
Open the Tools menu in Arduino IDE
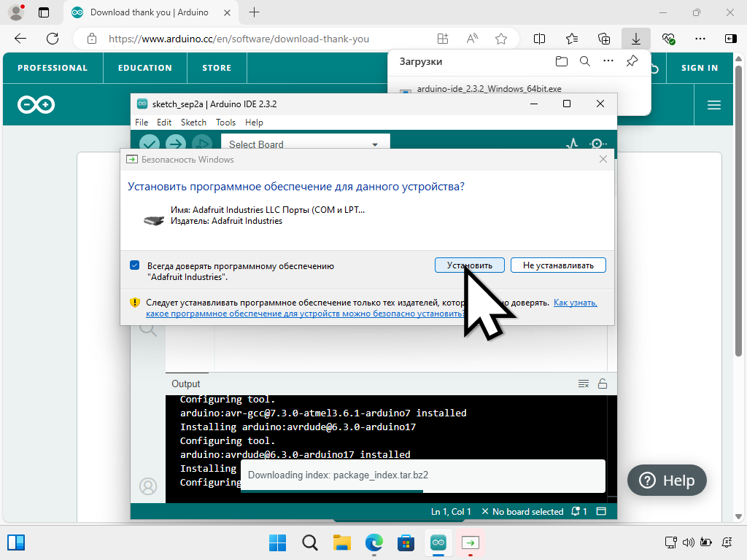click(x=225, y=122)
